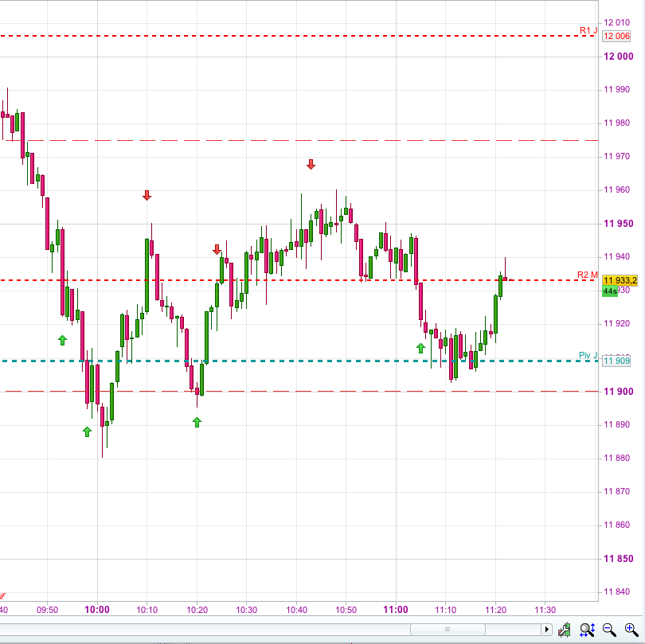The image size is (645, 644).
Task: Select the green buy arrow below 10:20 candle
Action: click(x=197, y=422)
